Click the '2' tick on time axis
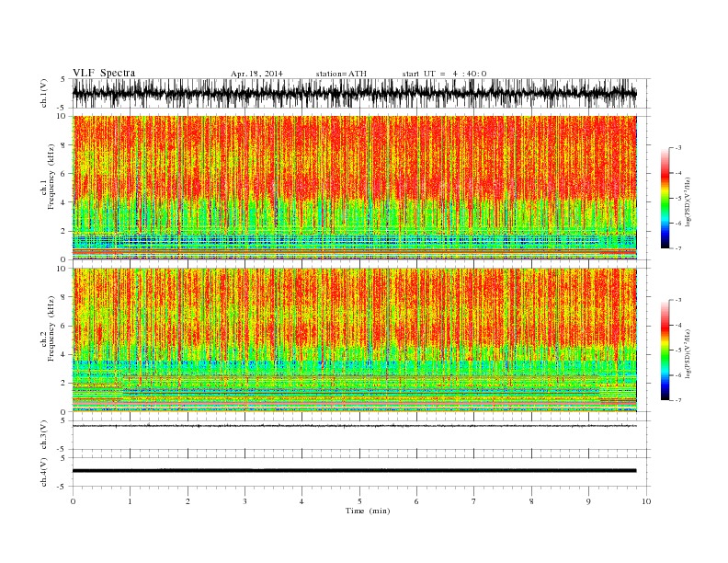This screenshot has height=563, width=728. (188, 501)
